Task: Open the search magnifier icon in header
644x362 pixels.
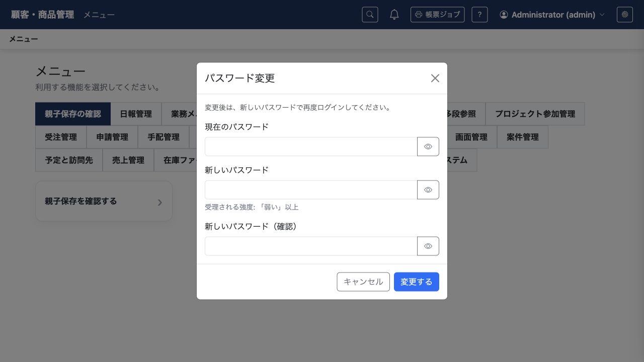Action: tap(370, 15)
